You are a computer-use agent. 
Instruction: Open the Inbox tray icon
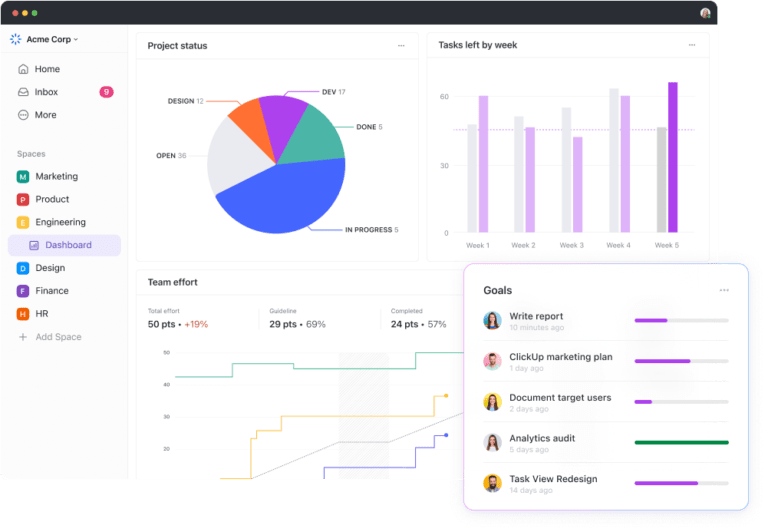[23, 92]
